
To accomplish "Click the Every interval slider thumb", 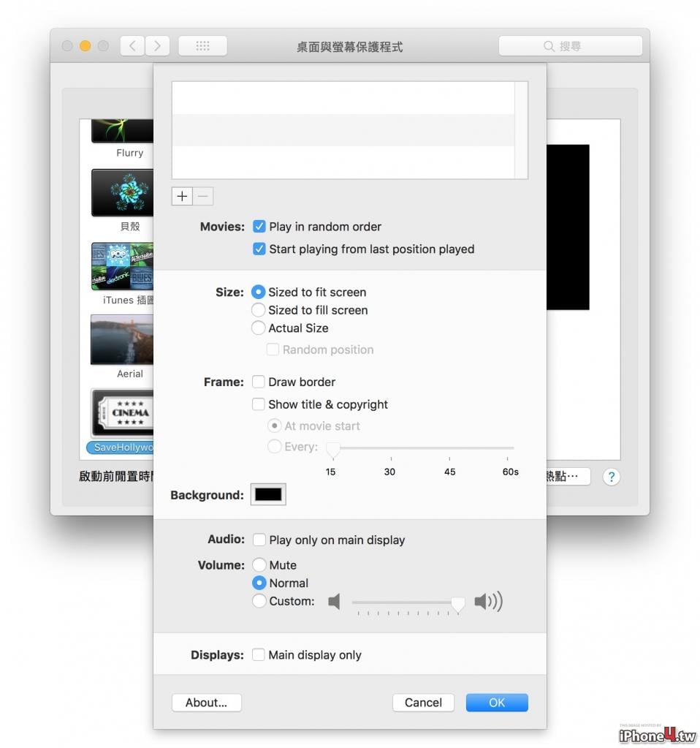I will 333,449.
